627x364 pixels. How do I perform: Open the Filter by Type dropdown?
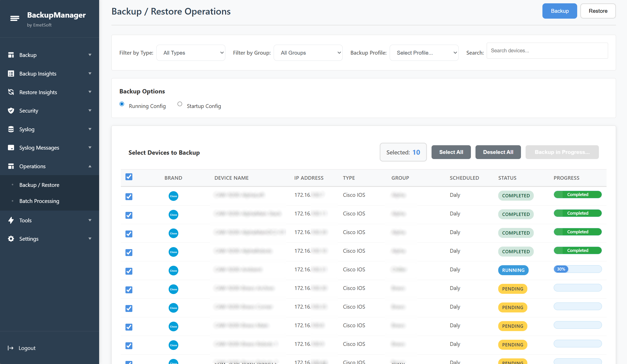[191, 53]
